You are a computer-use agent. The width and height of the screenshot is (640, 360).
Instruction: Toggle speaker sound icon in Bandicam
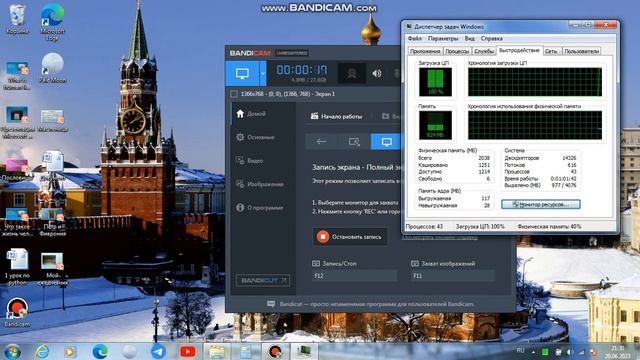click(377, 73)
